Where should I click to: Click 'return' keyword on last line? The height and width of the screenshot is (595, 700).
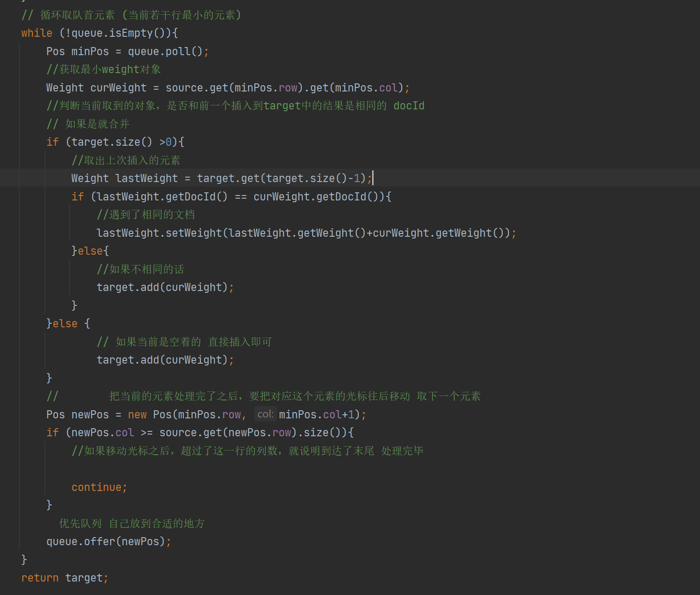pos(39,578)
